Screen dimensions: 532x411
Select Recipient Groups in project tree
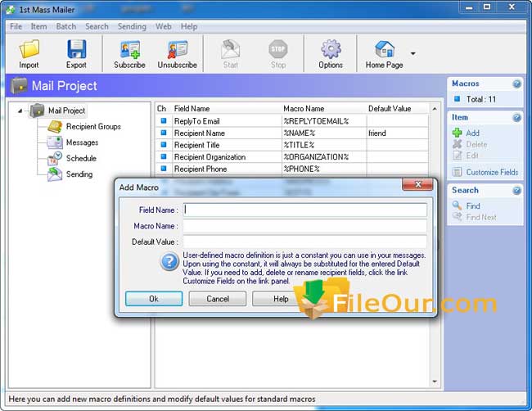[x=92, y=127]
